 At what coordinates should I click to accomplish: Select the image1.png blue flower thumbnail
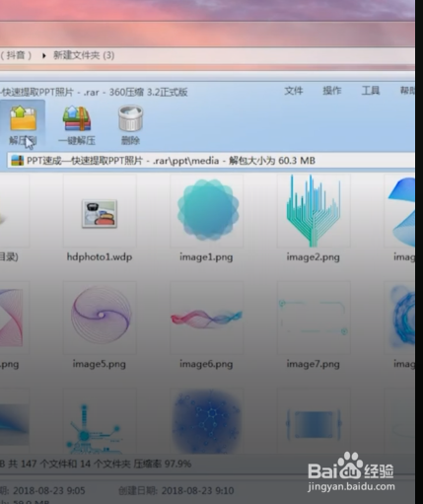point(207,210)
